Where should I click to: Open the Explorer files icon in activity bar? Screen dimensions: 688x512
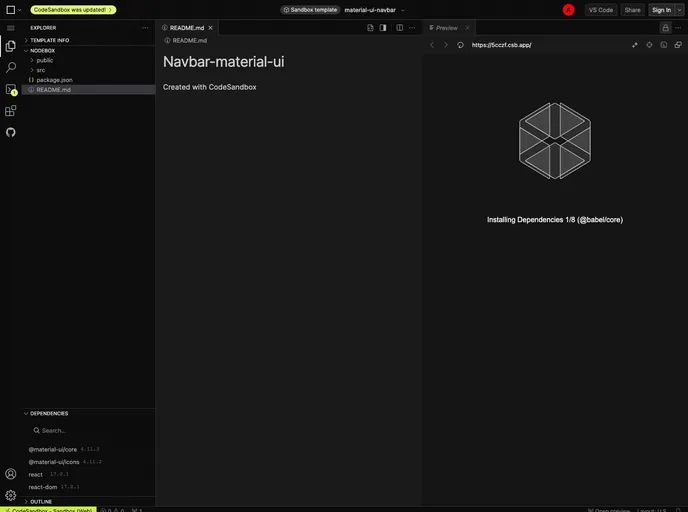[11, 46]
